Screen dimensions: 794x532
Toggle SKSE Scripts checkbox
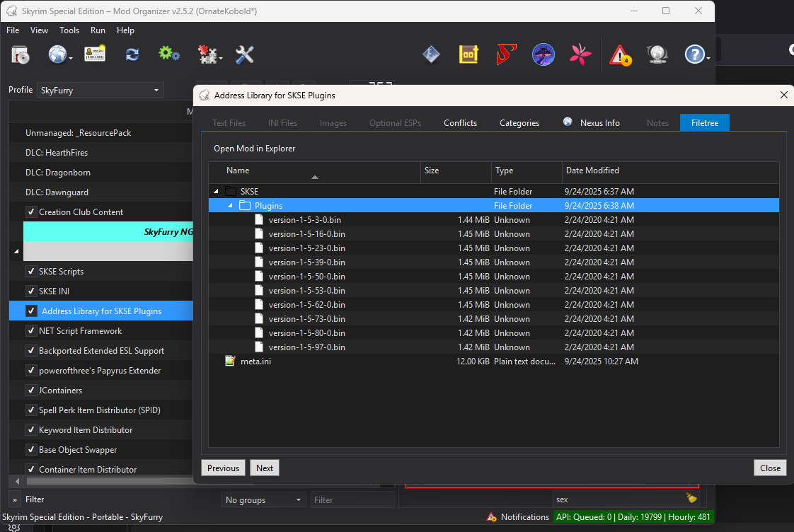pyautogui.click(x=31, y=271)
